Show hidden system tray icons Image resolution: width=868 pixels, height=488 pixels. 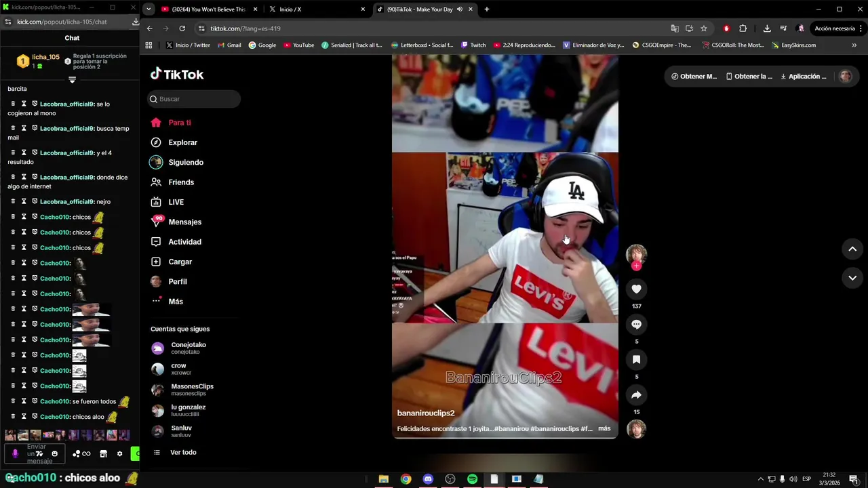point(760,479)
